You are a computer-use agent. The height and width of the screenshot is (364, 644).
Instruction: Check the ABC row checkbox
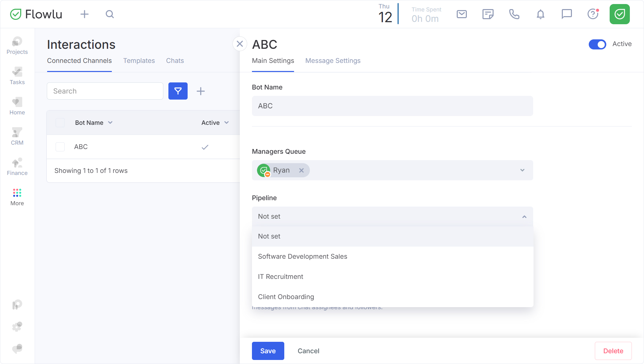pos(60,147)
